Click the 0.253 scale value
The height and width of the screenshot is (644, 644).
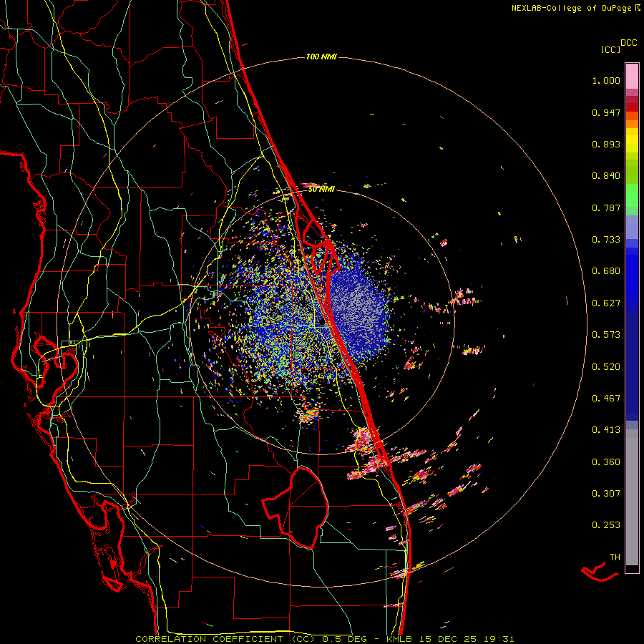pyautogui.click(x=606, y=525)
